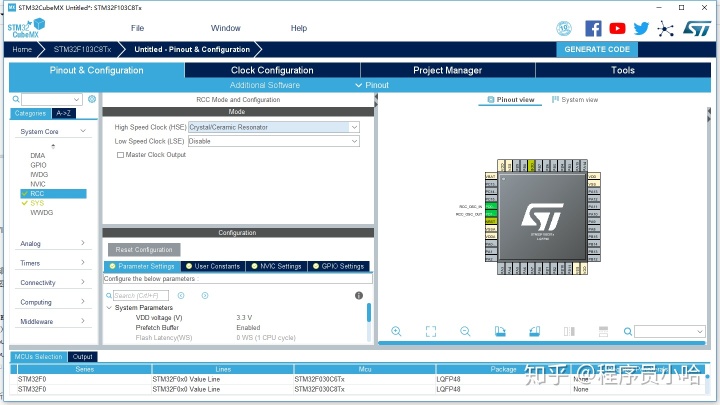This screenshot has height=405, width=720.
Task: Open the Help menu
Action: tap(298, 28)
